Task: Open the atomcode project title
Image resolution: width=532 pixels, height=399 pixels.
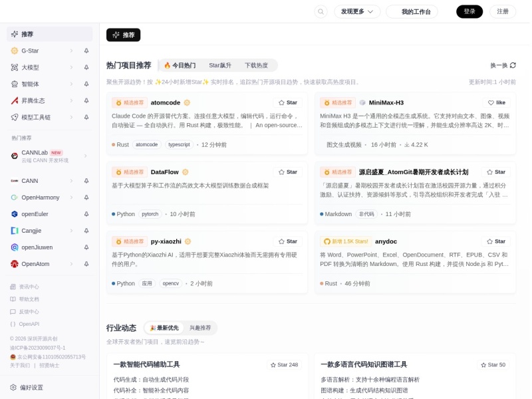Action: pos(165,102)
